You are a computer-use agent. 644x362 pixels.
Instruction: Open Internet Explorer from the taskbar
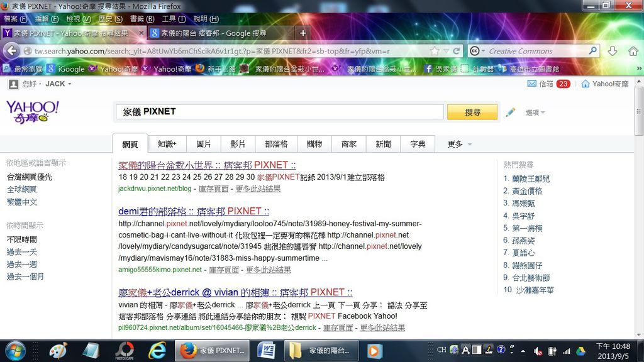point(157,351)
